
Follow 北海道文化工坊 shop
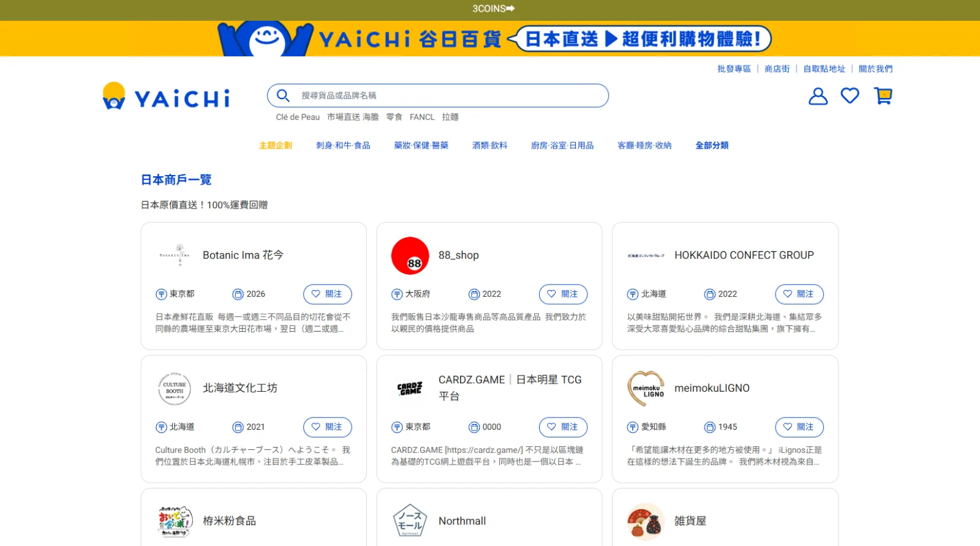[327, 427]
